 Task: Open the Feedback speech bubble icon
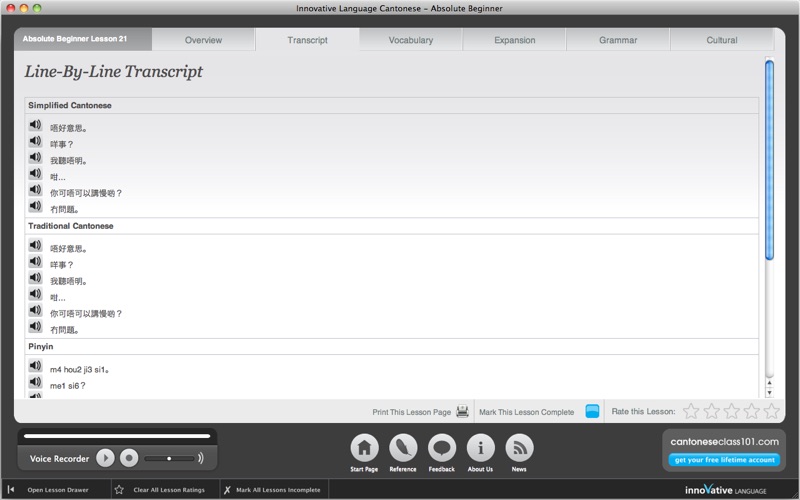[442, 448]
